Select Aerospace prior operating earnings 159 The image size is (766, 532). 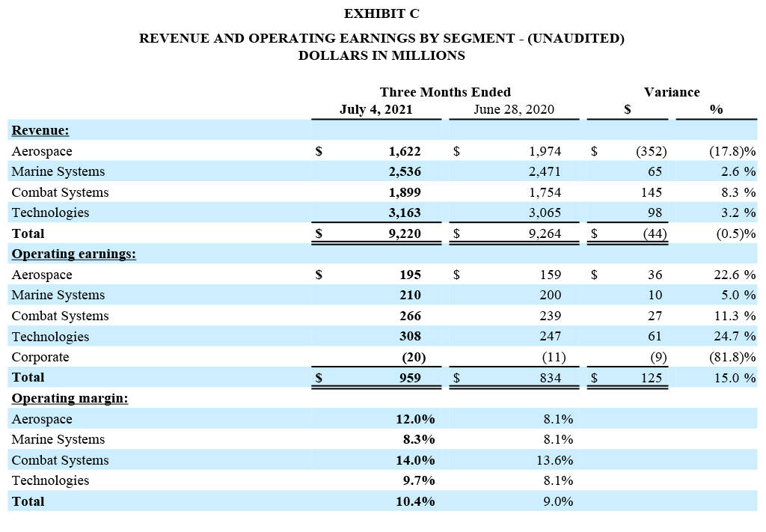click(x=551, y=275)
